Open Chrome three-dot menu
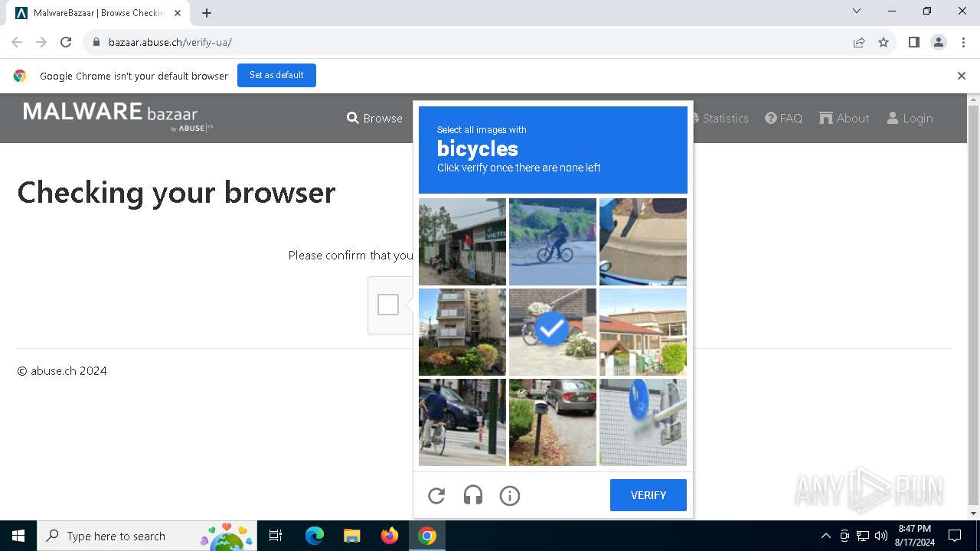Image resolution: width=980 pixels, height=551 pixels. pos(963,42)
